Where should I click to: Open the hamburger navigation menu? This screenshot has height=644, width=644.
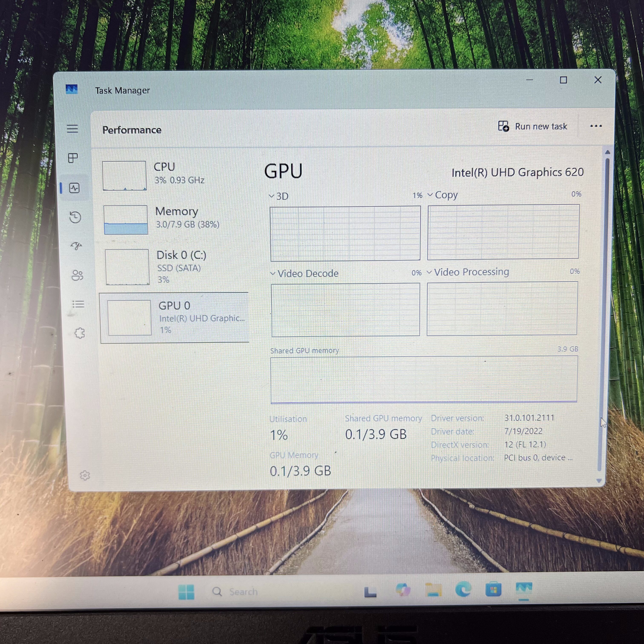click(x=72, y=129)
